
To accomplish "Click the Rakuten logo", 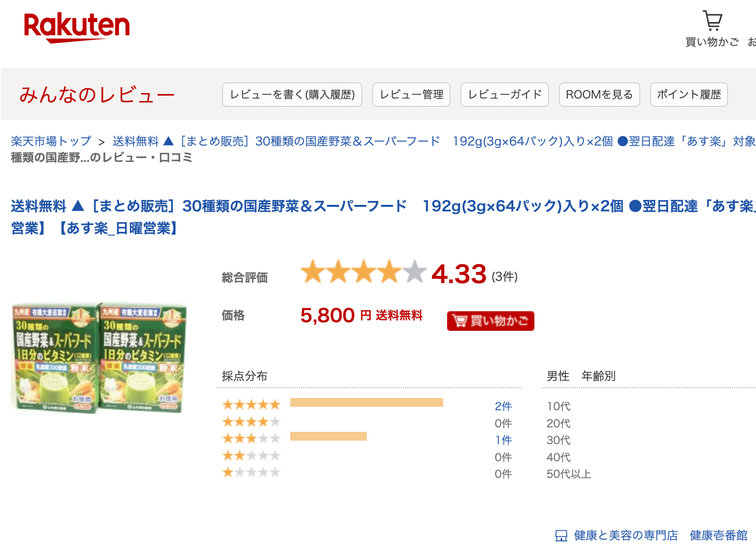I will (77, 27).
